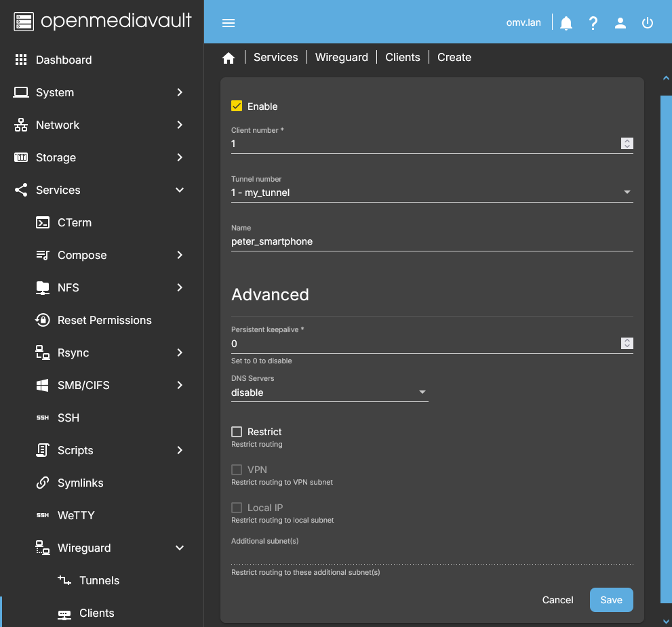Click the hamburger menu icon in header
672x627 pixels.
(x=229, y=23)
